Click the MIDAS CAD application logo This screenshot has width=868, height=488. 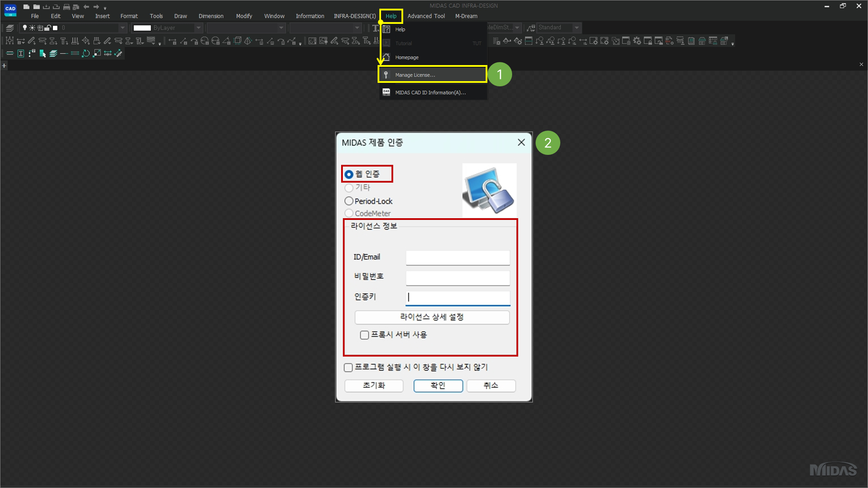point(10,10)
